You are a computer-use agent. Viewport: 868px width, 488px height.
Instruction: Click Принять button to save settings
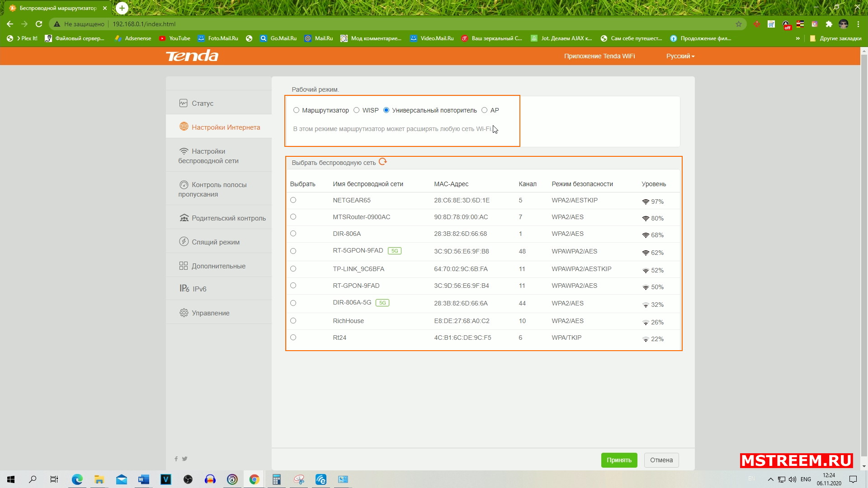(x=619, y=460)
